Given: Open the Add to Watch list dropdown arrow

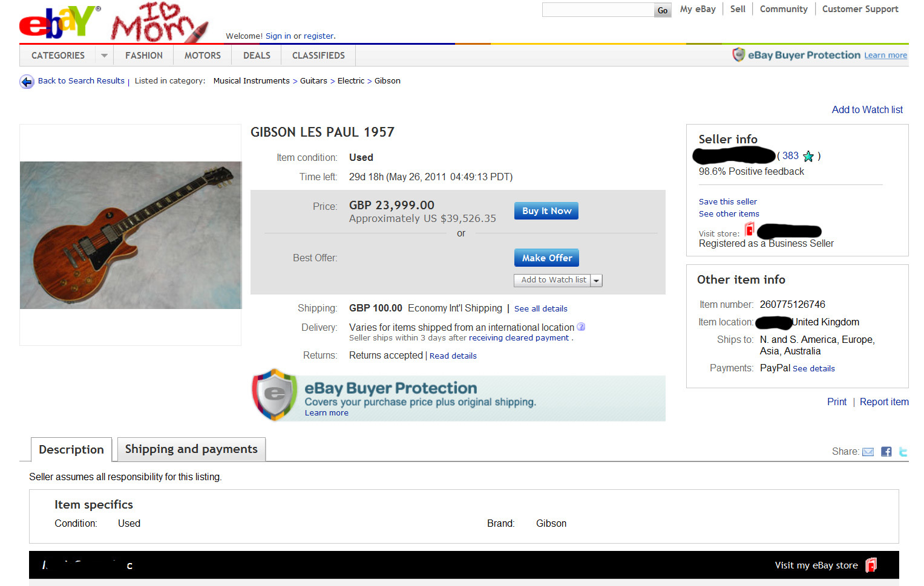Looking at the screenshot, I should (x=596, y=281).
